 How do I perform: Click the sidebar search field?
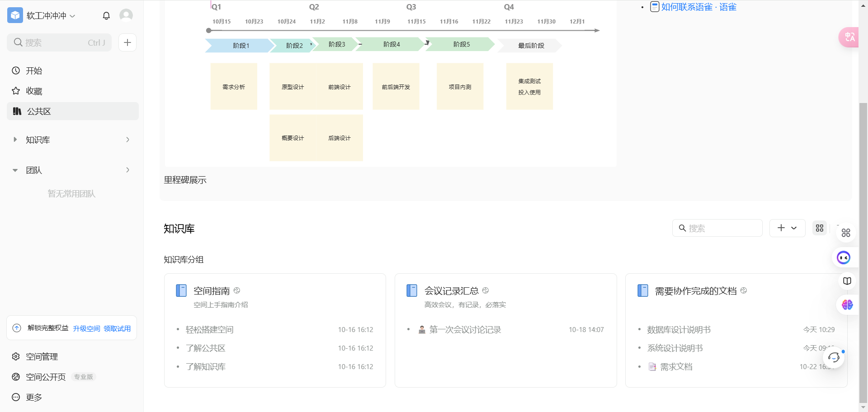(x=59, y=42)
